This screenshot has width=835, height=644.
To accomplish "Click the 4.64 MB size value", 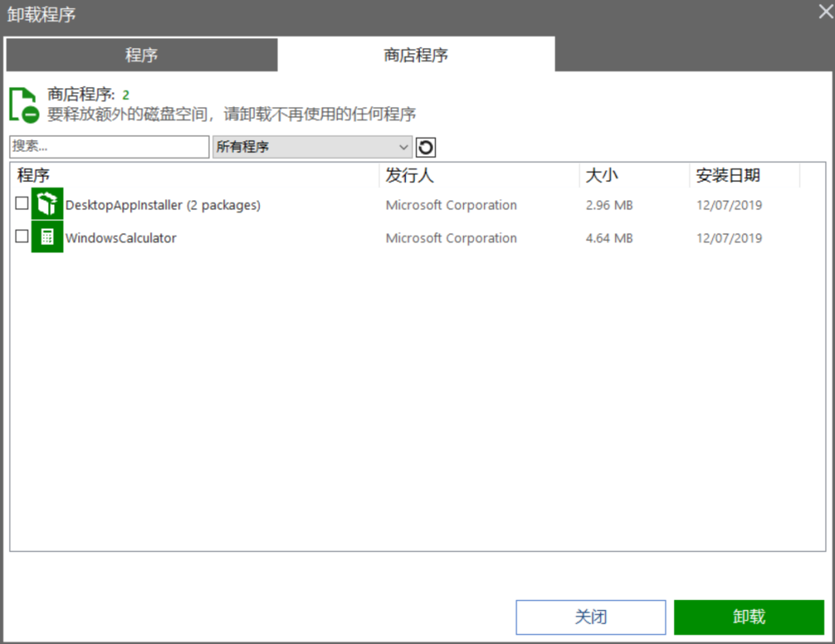I will (609, 238).
